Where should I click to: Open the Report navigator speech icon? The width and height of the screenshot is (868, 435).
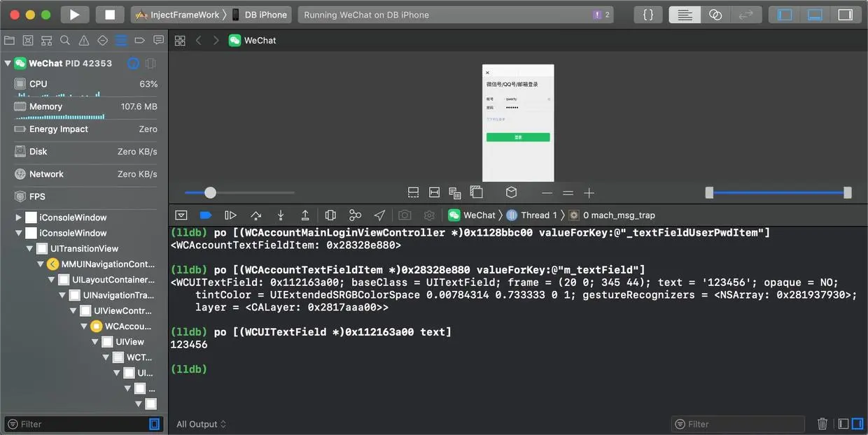click(x=158, y=41)
